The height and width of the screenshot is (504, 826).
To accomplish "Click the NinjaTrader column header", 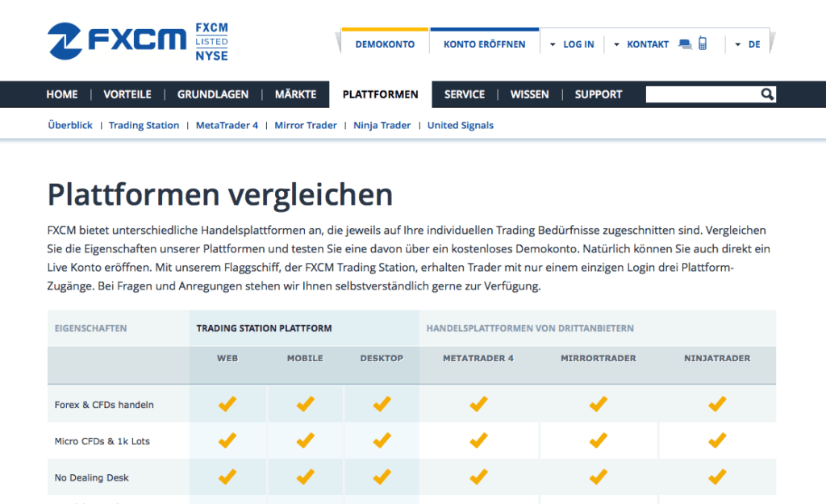I will [x=717, y=358].
